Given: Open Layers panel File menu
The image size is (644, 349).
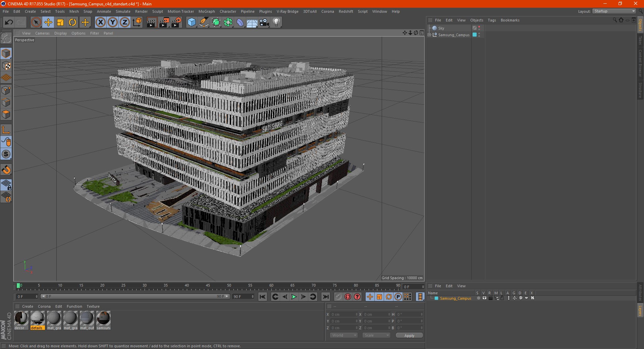Looking at the screenshot, I should [438, 286].
